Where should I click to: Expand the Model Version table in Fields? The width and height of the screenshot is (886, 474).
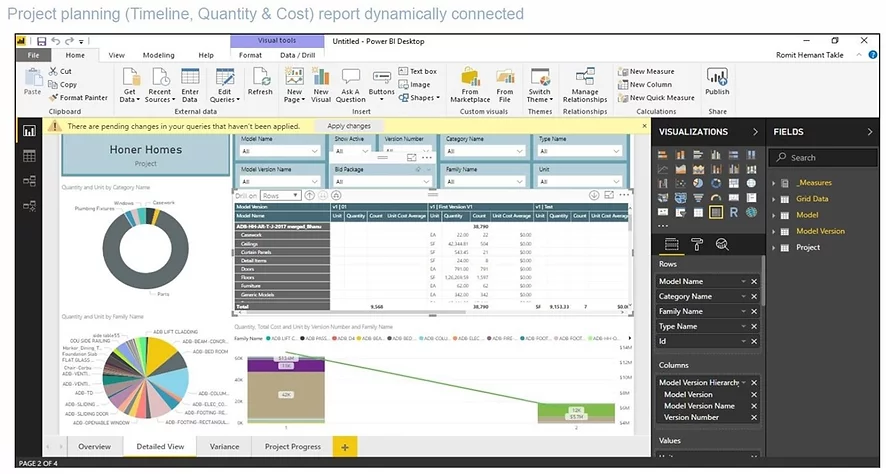tap(774, 231)
